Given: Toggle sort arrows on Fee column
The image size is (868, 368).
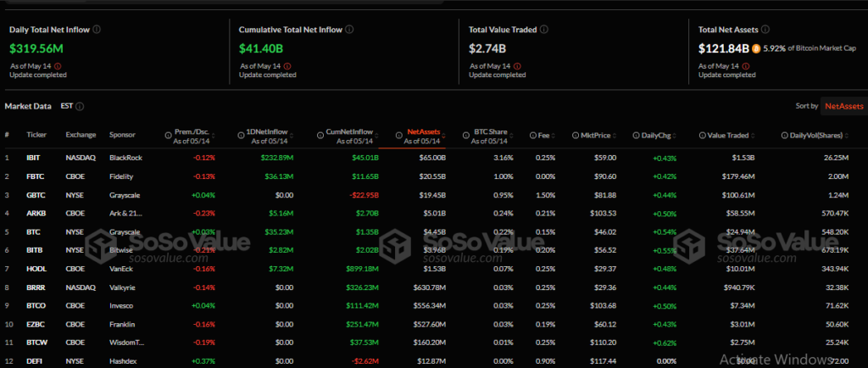Looking at the screenshot, I should pos(551,136).
